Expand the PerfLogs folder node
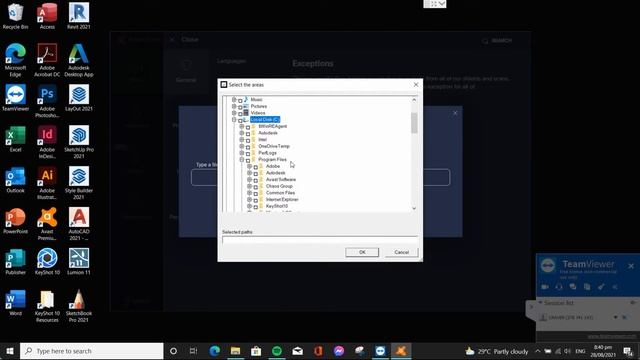The image size is (640, 360). point(242,153)
